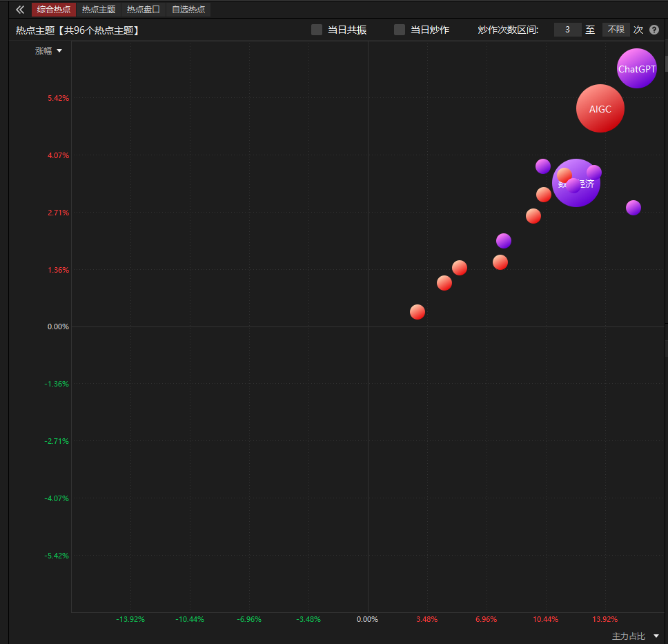The height and width of the screenshot is (644, 668).
Task: Click the 热点主题【共96个热点主题】 title
Action: (77, 30)
